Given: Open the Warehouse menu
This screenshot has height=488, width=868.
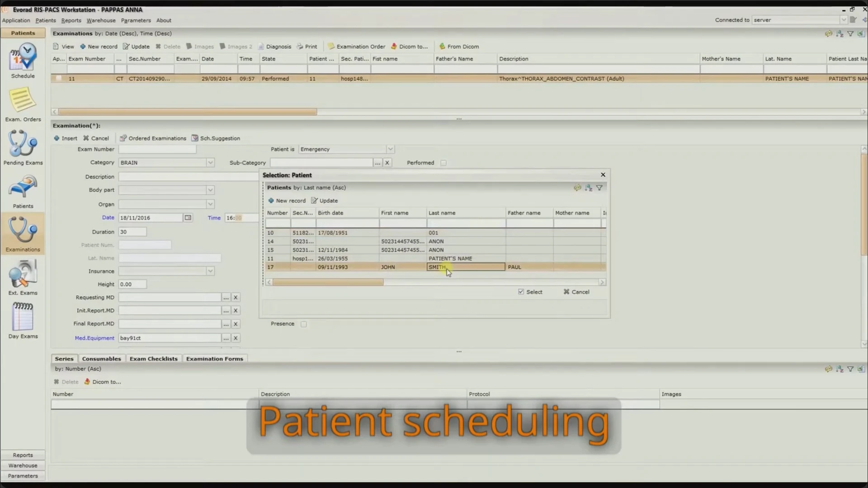Looking at the screenshot, I should pyautogui.click(x=101, y=20).
